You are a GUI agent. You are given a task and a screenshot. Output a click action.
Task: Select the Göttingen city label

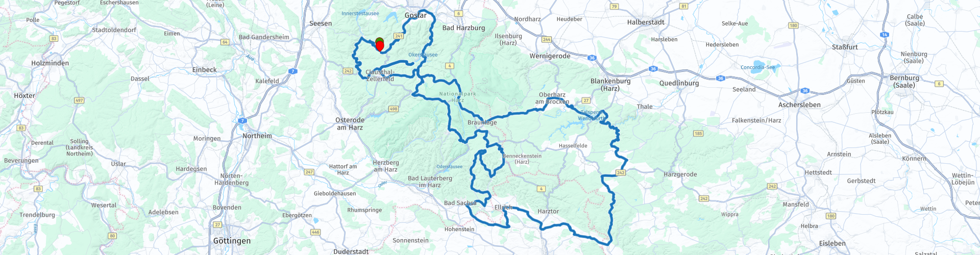click(232, 241)
